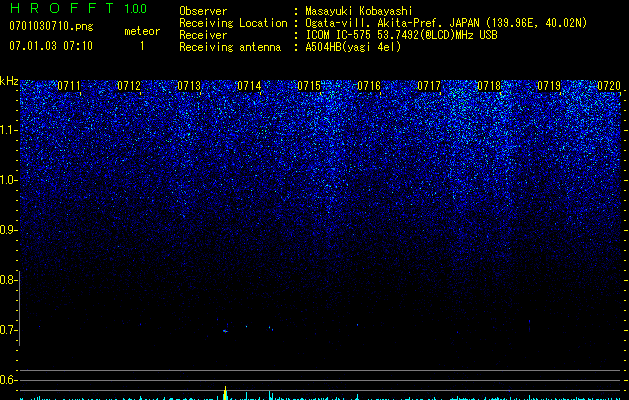This screenshot has height=400, width=629.
Task: Click the date stamp 07.01.03 07:10
Action: 51,46
